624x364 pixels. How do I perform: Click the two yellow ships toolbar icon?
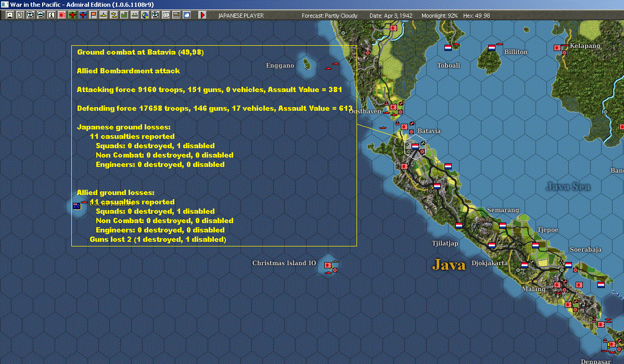pyautogui.click(x=114, y=15)
